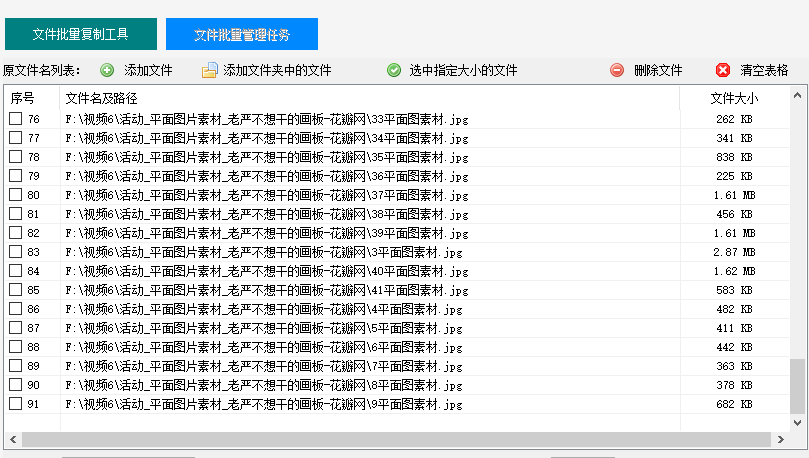Check the box for row 90
This screenshot has height=458, width=809.
click(x=15, y=384)
